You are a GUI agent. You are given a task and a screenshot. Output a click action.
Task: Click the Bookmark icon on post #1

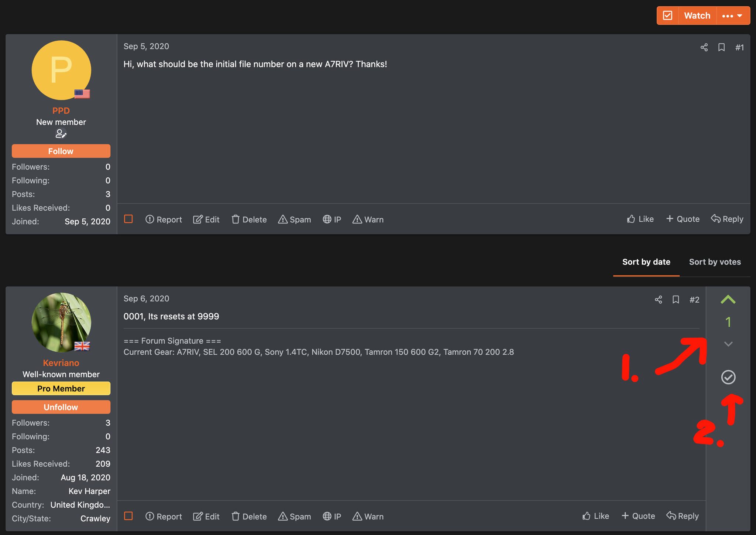[721, 47]
